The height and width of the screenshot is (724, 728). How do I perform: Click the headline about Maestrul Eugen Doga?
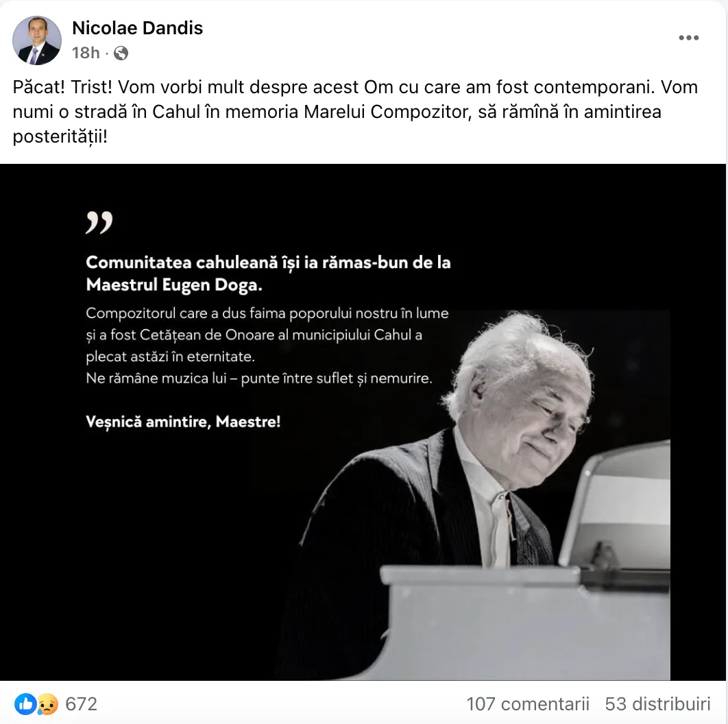(x=268, y=274)
